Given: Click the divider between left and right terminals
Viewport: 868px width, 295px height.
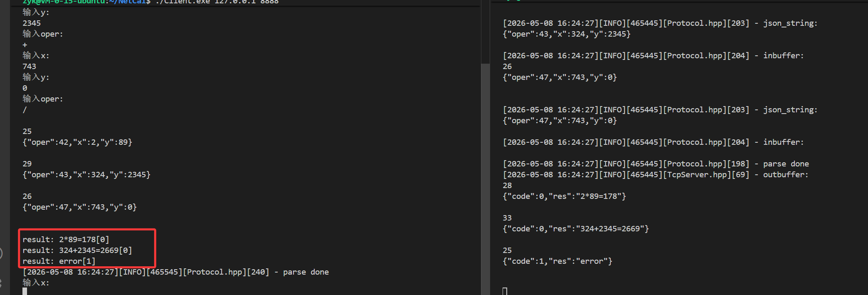Looking at the screenshot, I should (491, 147).
